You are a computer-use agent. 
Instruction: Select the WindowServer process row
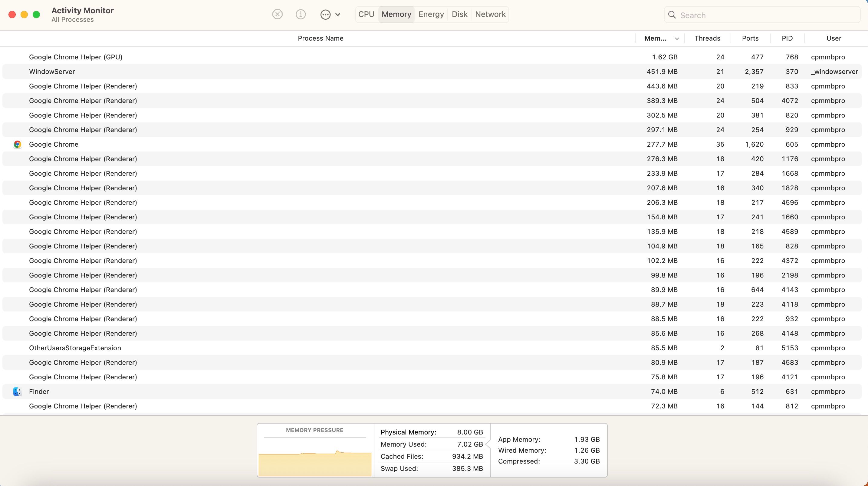(x=52, y=72)
